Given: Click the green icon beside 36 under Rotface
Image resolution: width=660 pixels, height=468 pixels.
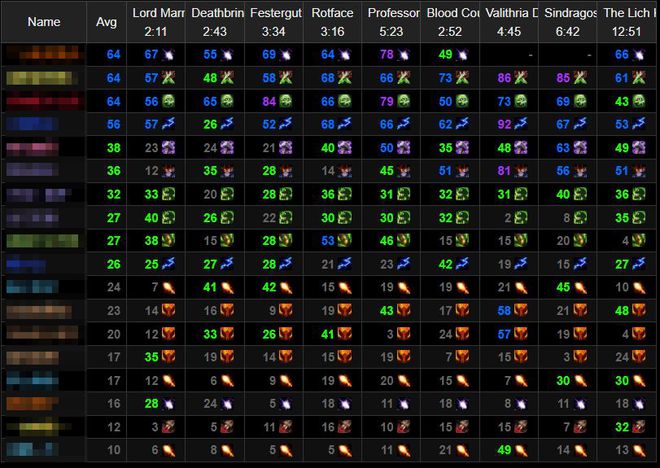Looking at the screenshot, I should [x=345, y=194].
